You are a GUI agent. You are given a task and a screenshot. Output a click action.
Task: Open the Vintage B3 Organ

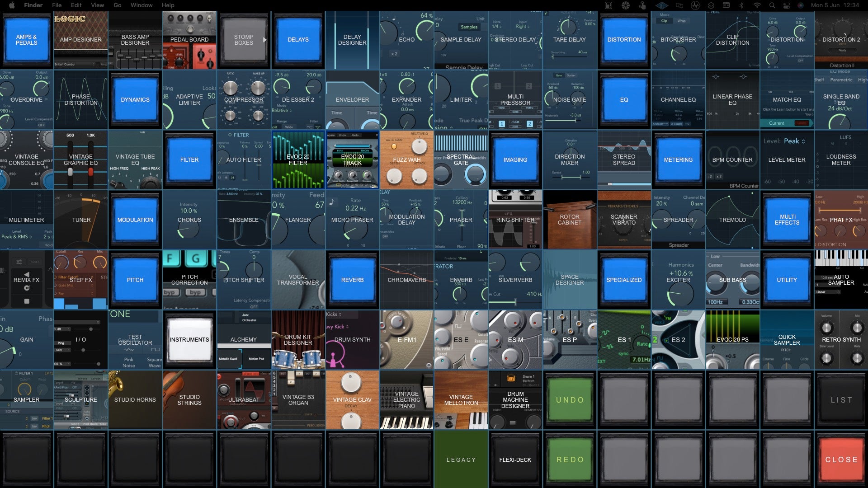tap(298, 399)
